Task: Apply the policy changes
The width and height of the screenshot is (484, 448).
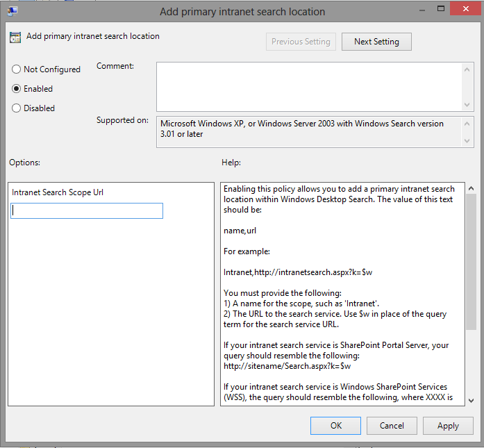Action: click(448, 426)
